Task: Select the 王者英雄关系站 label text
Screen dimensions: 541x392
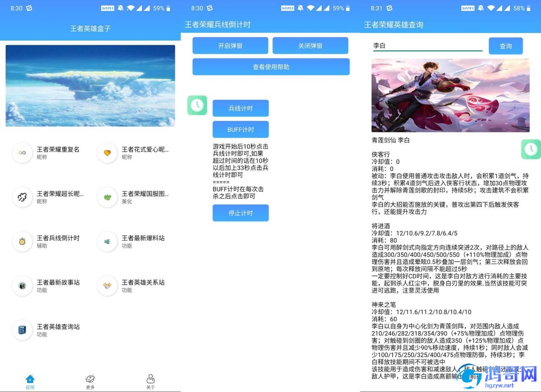Action: [x=143, y=282]
